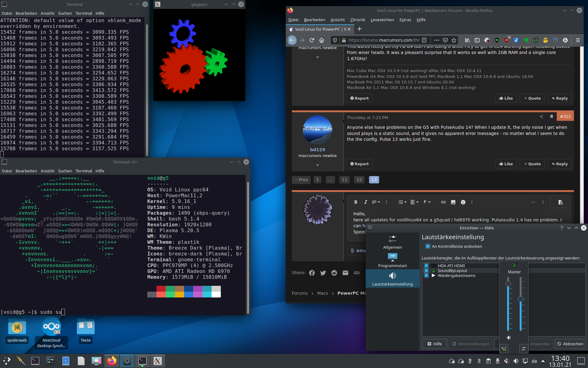Click the Bold formatting icon in editor
The height and width of the screenshot is (368, 588).
point(356,202)
